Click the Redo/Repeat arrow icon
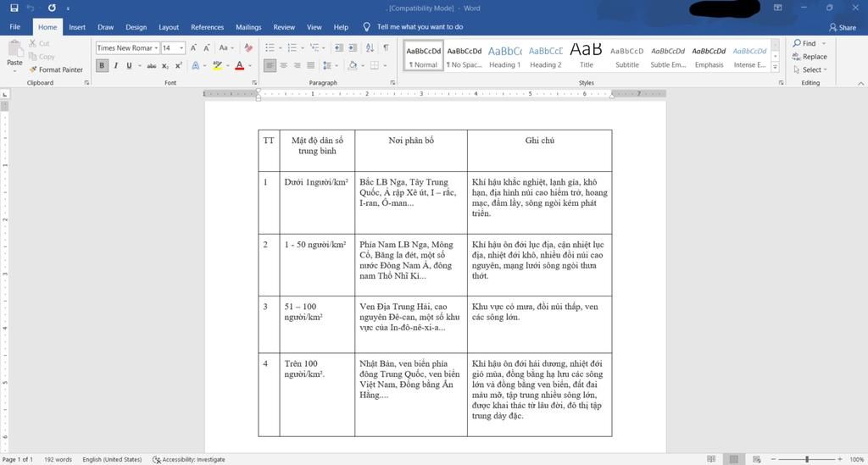This screenshot has height=465, width=868. click(x=52, y=8)
